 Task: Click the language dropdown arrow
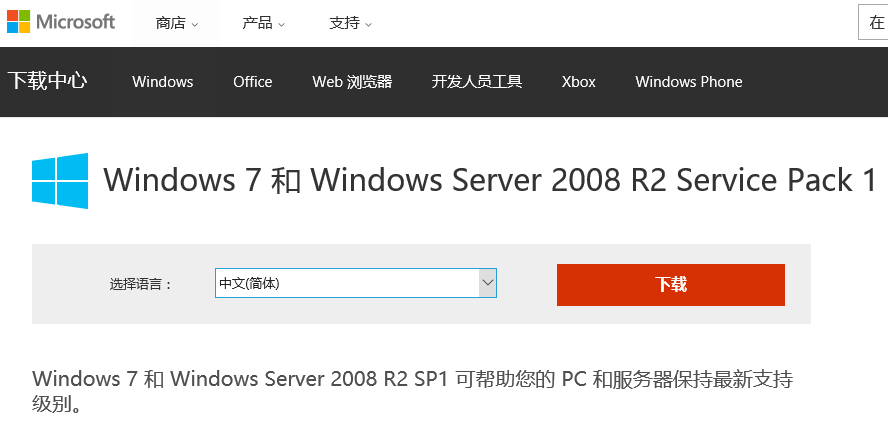(x=487, y=283)
